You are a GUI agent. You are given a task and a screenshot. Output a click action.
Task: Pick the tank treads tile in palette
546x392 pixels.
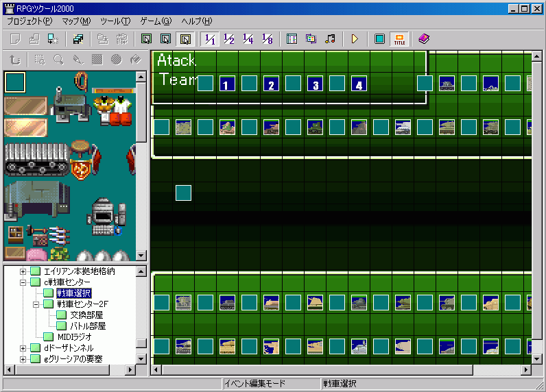pos(37,160)
